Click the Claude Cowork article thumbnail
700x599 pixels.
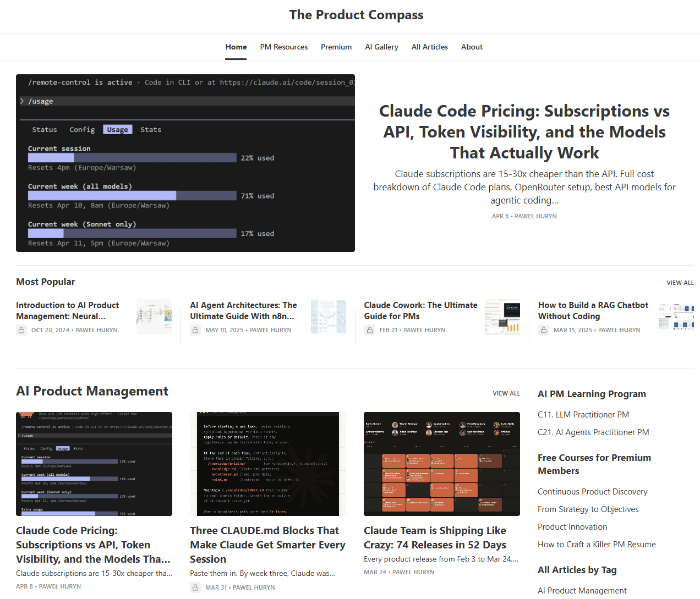pos(502,317)
